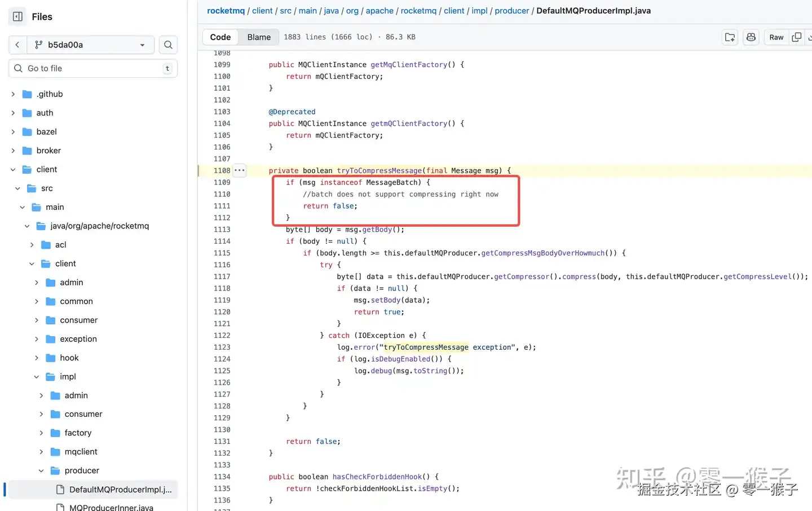Select the auth folder icon
The width and height of the screenshot is (812, 511).
point(27,113)
